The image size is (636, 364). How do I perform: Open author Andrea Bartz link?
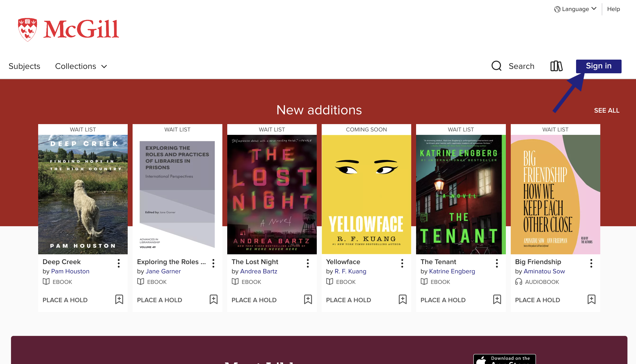click(259, 271)
